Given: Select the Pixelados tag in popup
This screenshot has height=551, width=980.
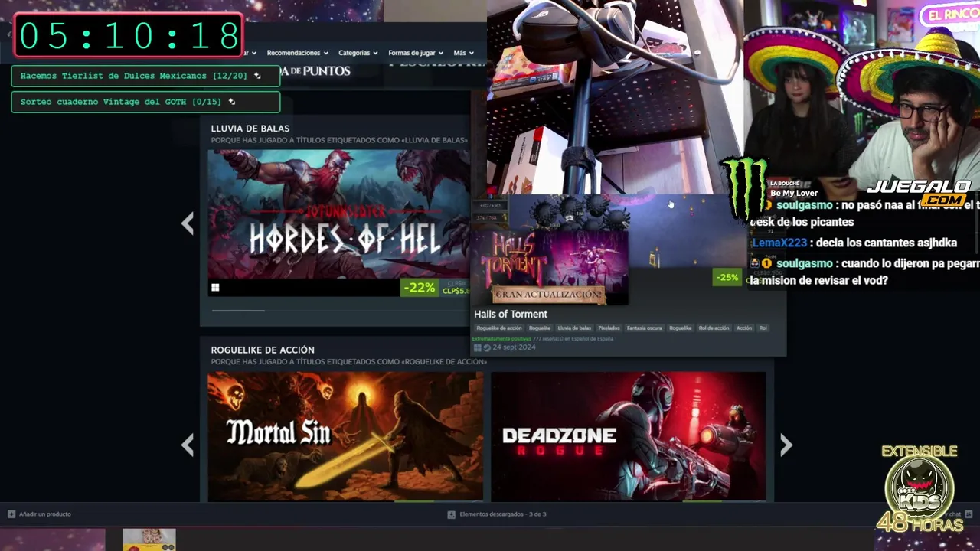Looking at the screenshot, I should (x=609, y=328).
